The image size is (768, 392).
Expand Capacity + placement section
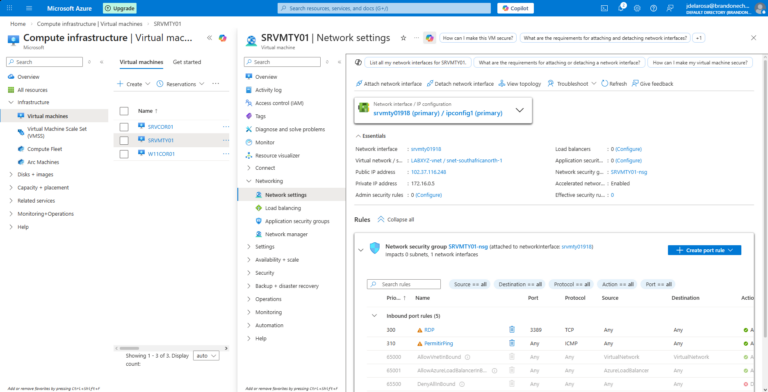click(x=11, y=188)
